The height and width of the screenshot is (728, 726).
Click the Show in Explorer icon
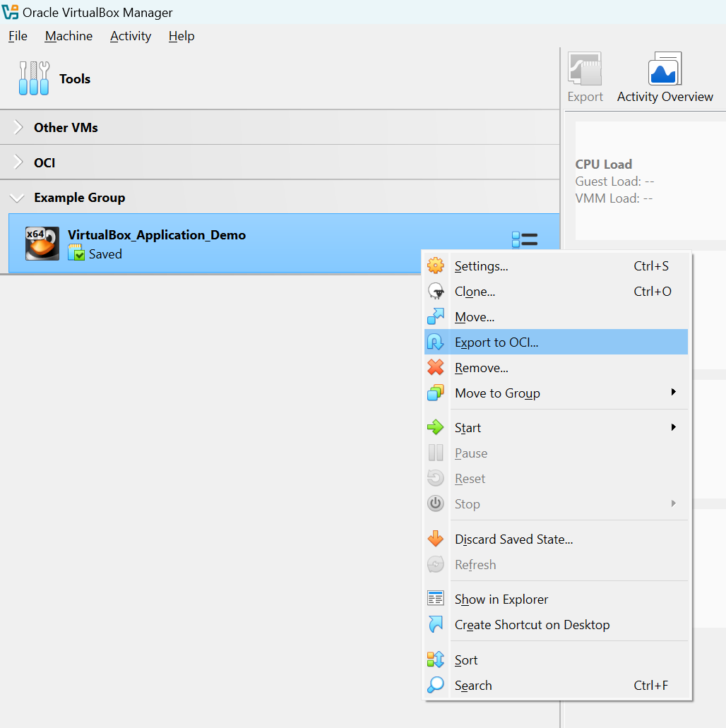(x=436, y=599)
